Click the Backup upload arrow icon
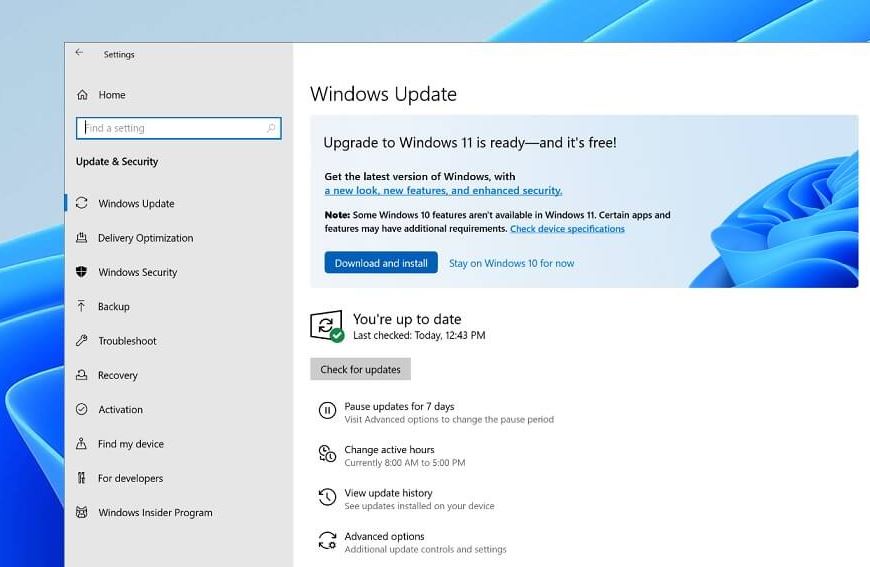 82,306
